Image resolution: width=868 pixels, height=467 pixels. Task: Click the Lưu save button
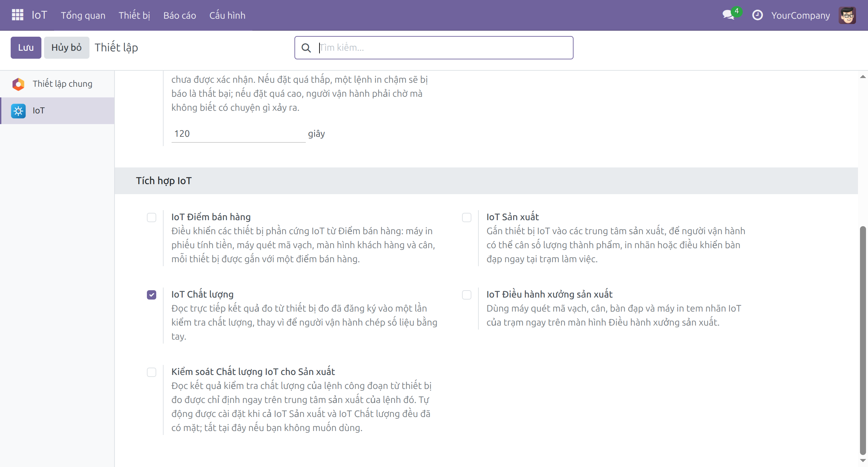(26, 47)
